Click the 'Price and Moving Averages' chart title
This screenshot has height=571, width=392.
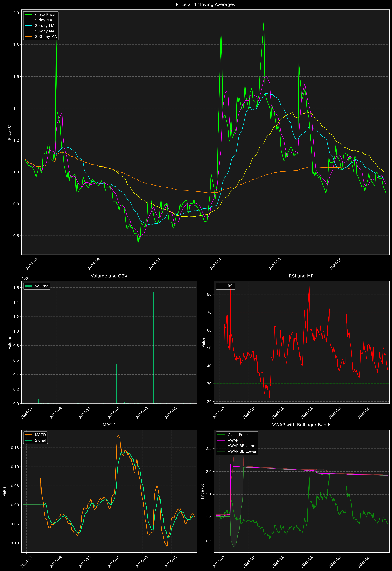(x=205, y=4)
